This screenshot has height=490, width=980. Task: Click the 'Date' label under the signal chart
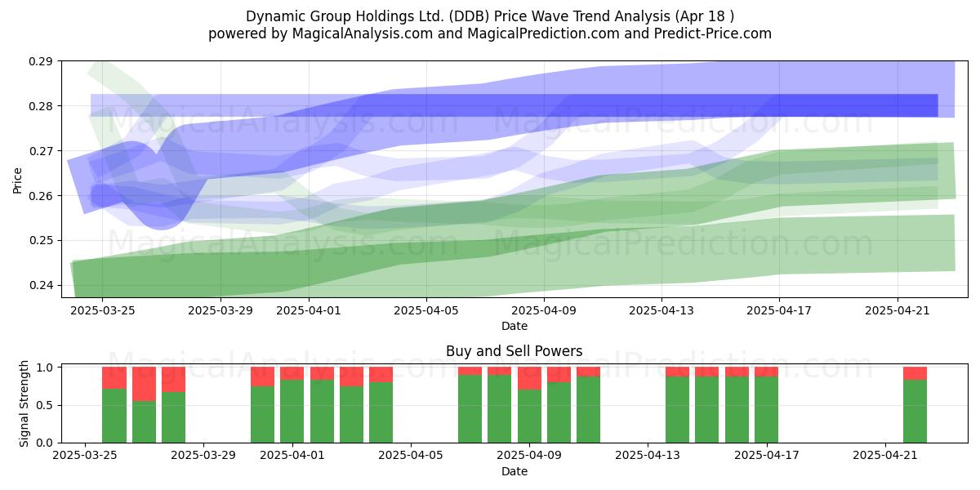pyautogui.click(x=514, y=471)
